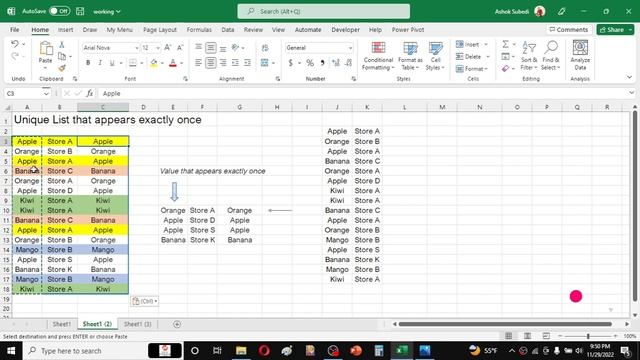This screenshot has width=640, height=360.
Task: Open Conditional Formatting menu
Action: pos(378,56)
